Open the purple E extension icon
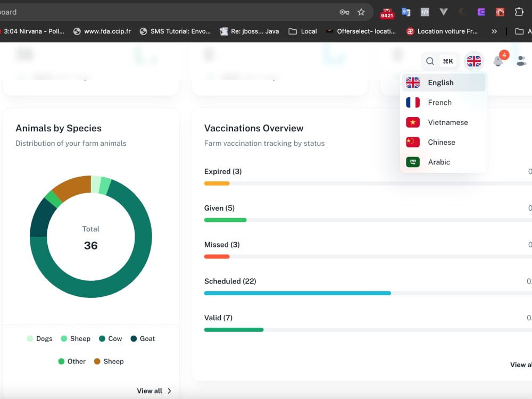Image resolution: width=532 pixels, height=399 pixels. (481, 12)
